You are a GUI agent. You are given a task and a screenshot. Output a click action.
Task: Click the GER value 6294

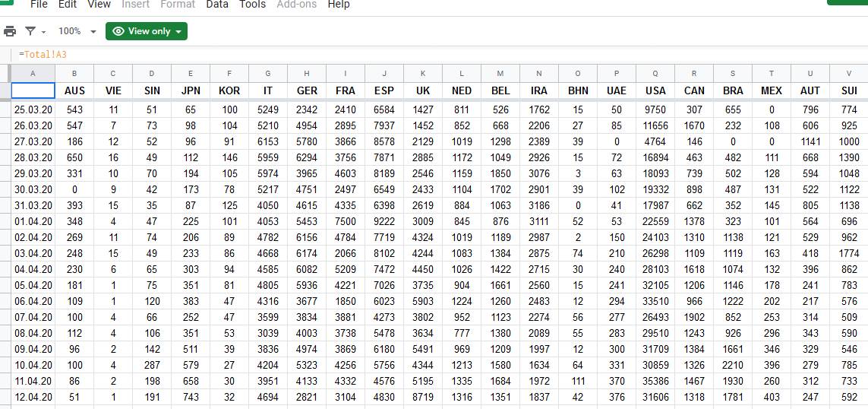307,158
